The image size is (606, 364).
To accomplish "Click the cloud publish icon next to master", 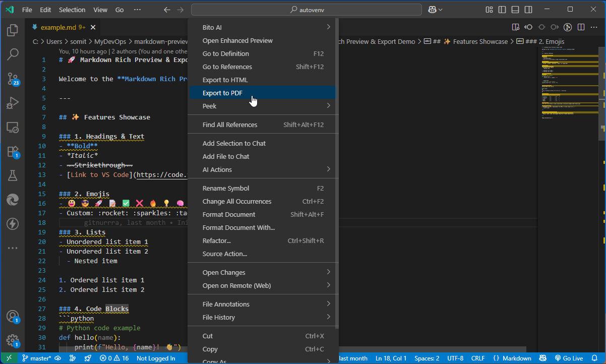I will pyautogui.click(x=58, y=358).
